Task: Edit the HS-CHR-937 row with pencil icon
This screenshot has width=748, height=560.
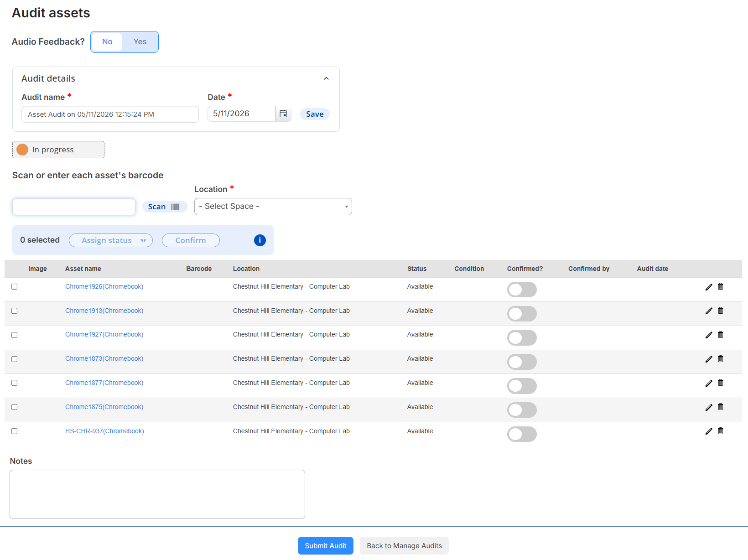Action: [x=709, y=431]
